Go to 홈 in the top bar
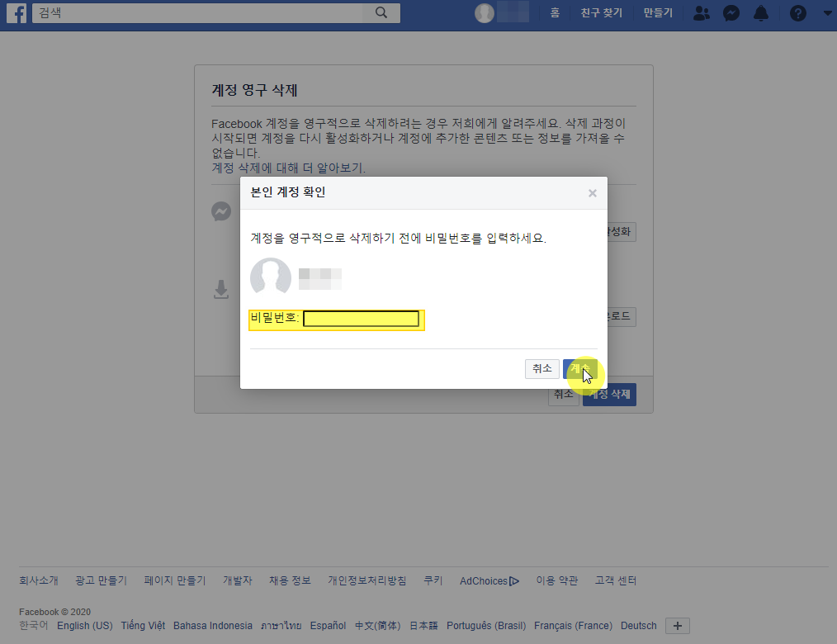This screenshot has height=644, width=837. (556, 13)
